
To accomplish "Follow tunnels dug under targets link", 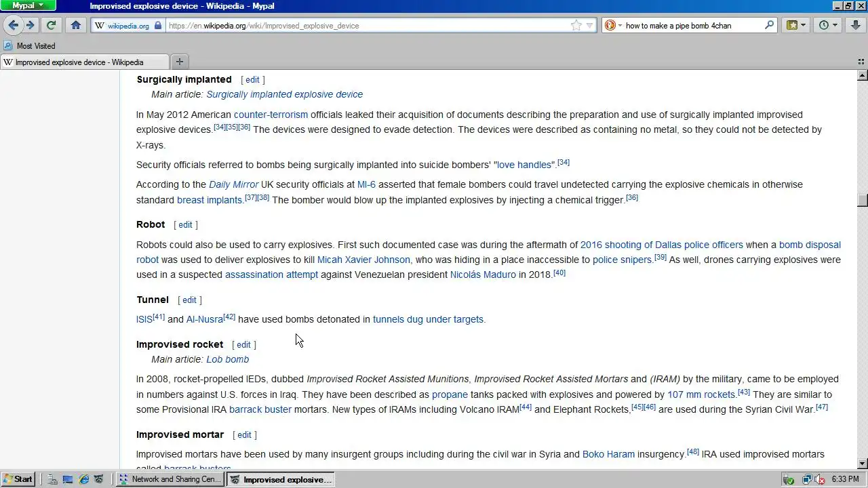I will pos(428,319).
